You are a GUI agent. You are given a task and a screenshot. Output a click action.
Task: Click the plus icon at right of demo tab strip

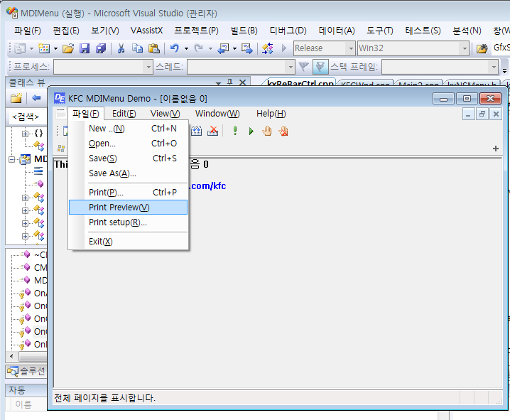tap(496, 149)
